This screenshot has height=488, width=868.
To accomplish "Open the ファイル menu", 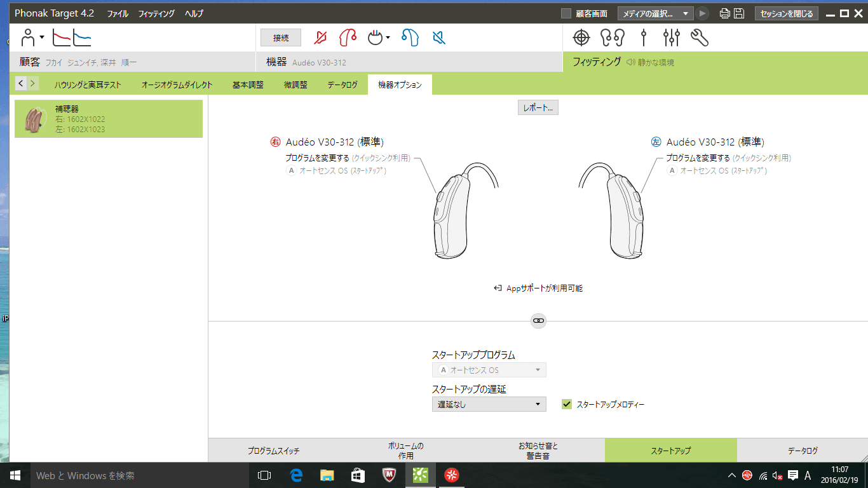I will click(x=117, y=13).
